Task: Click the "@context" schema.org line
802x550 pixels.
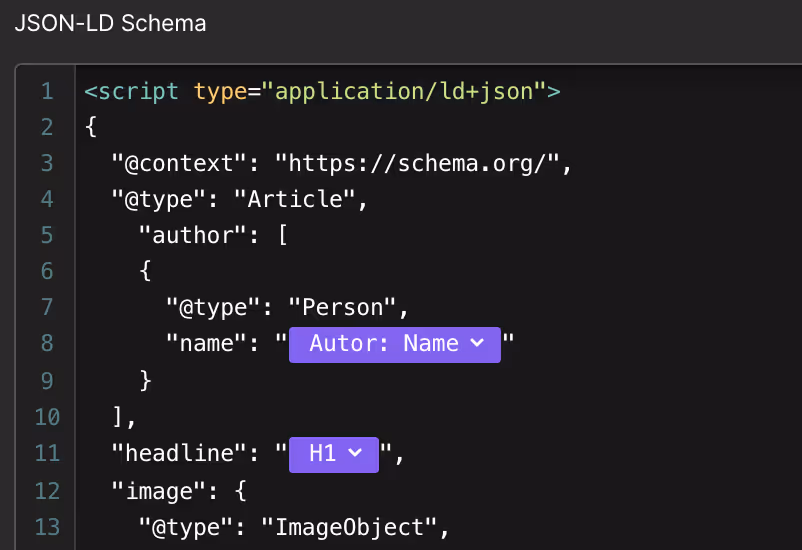Action: tap(342, 164)
